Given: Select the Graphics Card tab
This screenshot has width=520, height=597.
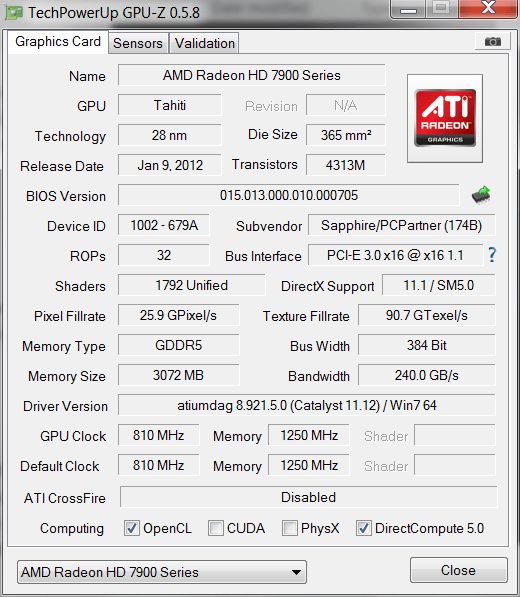Looking at the screenshot, I should (58, 42).
